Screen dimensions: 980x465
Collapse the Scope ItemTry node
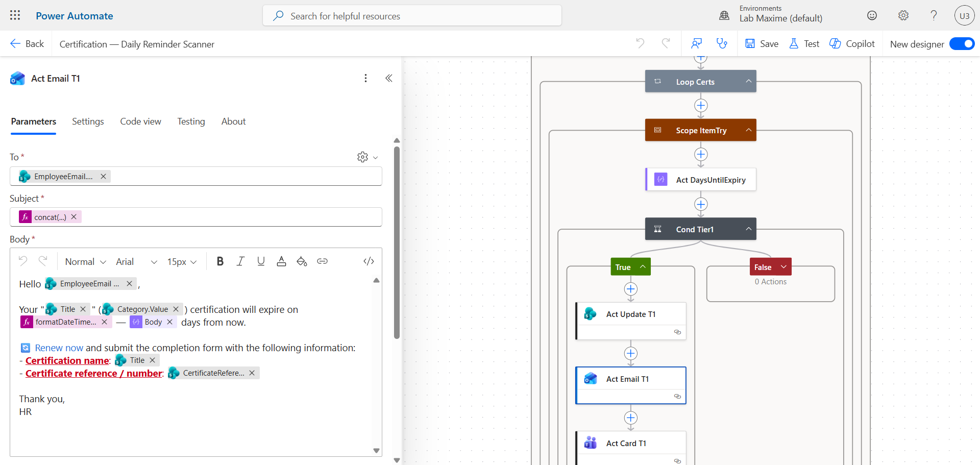[748, 130]
